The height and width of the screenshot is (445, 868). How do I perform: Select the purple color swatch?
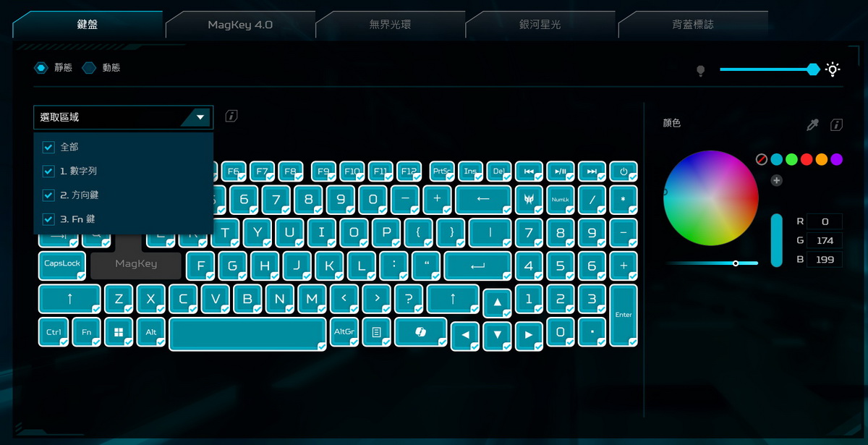837,159
